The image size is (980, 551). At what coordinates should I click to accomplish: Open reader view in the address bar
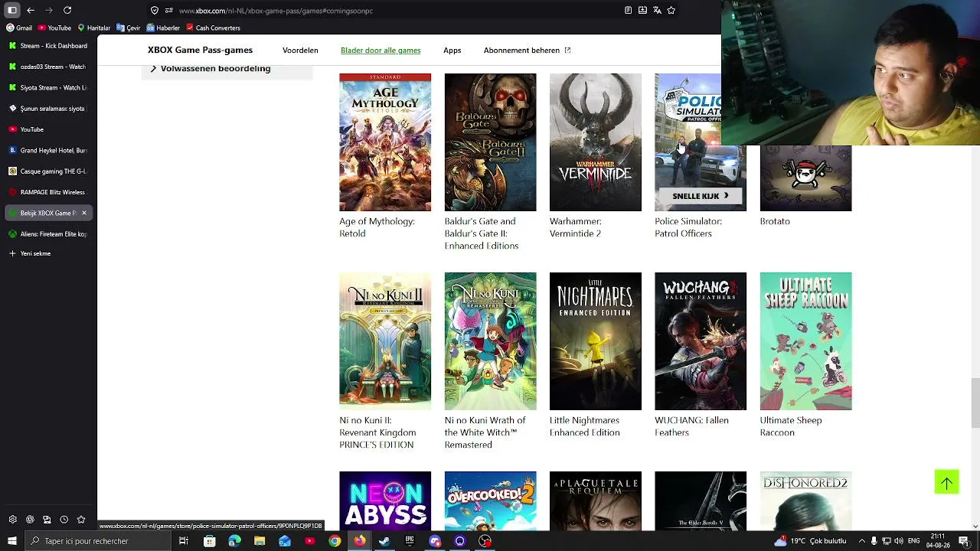click(628, 10)
